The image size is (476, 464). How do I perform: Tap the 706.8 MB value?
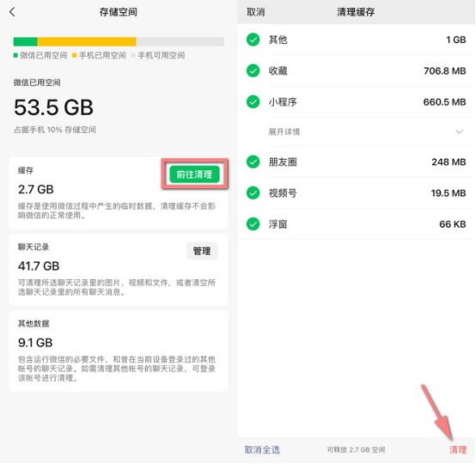click(x=445, y=70)
